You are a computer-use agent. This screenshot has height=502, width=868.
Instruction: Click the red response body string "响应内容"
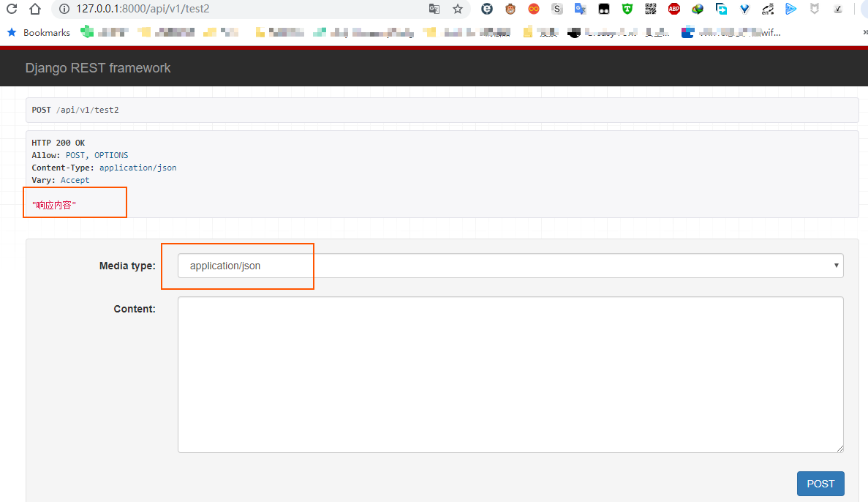[x=53, y=205]
